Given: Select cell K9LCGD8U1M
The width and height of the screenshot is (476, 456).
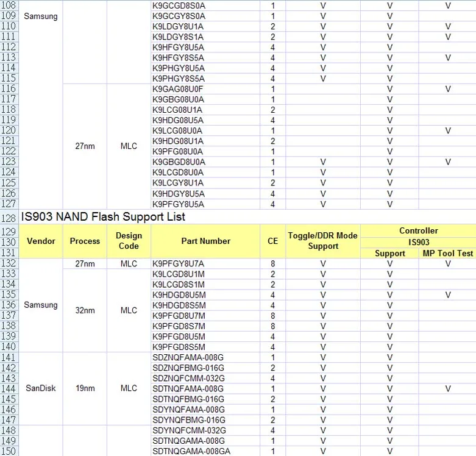Looking at the screenshot, I should pos(205,274).
